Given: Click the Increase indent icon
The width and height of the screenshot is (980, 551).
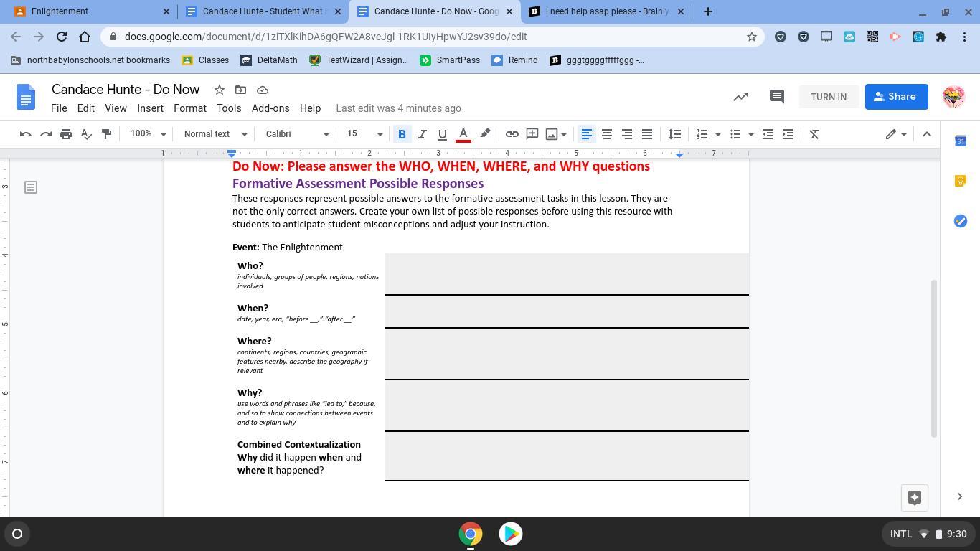Looking at the screenshot, I should (x=787, y=134).
